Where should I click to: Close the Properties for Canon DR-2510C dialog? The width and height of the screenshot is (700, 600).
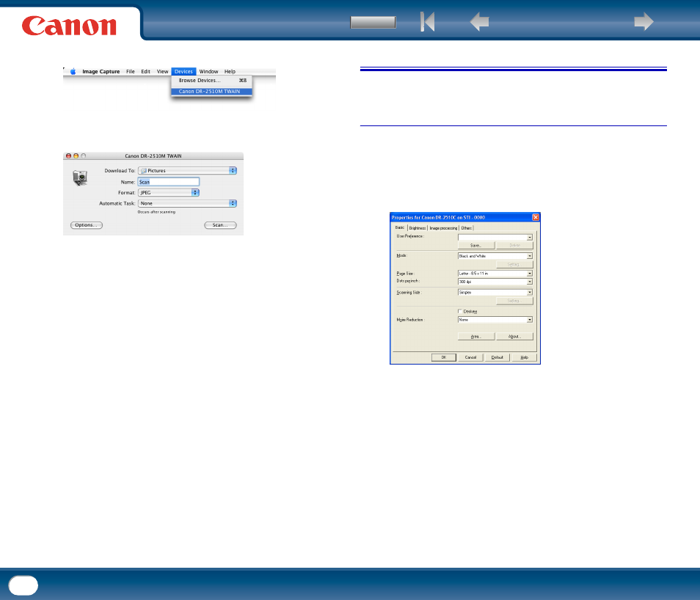coord(535,217)
